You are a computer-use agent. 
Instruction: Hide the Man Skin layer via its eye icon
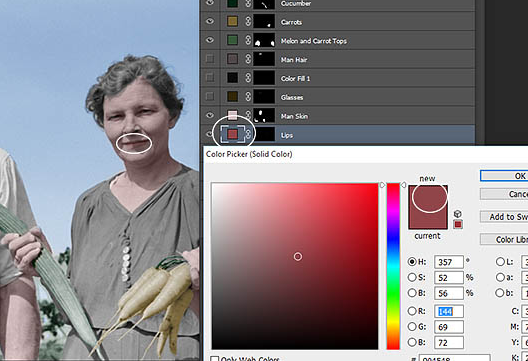coord(210,116)
